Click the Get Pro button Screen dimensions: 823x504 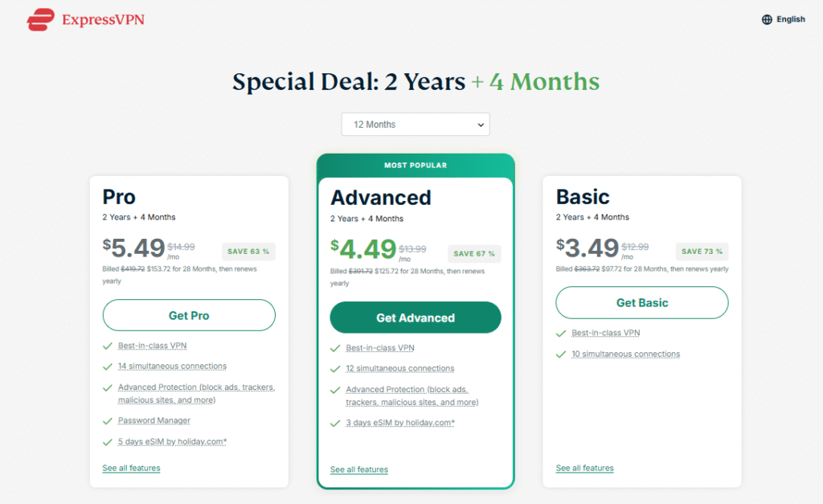click(189, 315)
